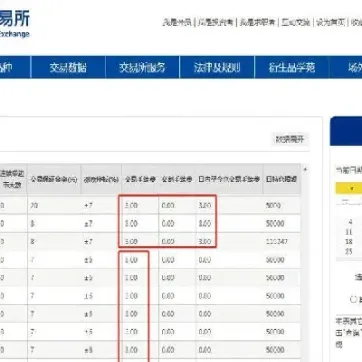The width and height of the screenshot is (362, 362).
Task: Click the 我是求职者 top link
Action: click(x=257, y=23)
